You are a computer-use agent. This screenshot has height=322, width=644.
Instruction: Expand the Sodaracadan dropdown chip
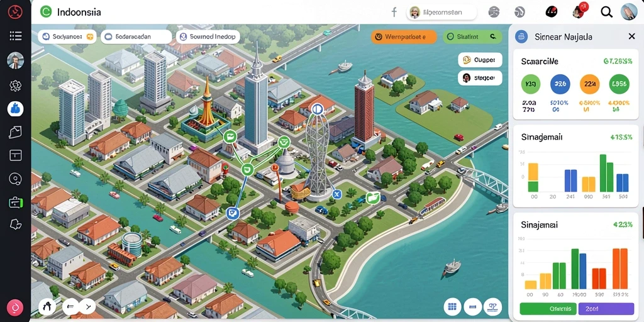[x=136, y=36]
